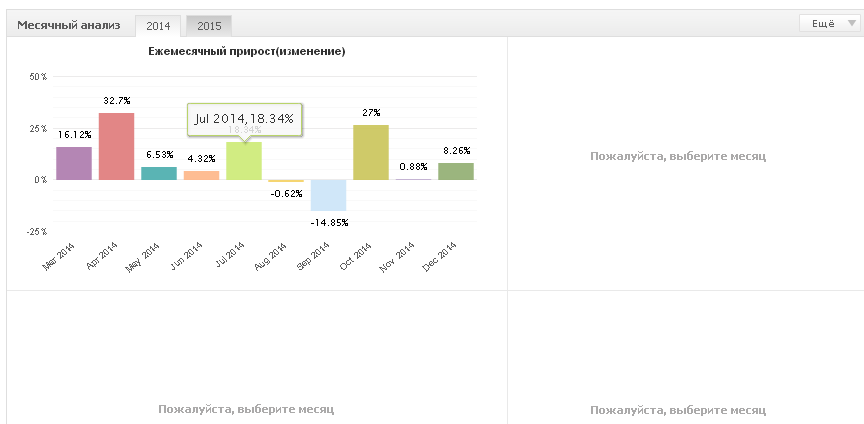
Task: Click the Месячный анализ panel title
Action: pyautogui.click(x=68, y=25)
